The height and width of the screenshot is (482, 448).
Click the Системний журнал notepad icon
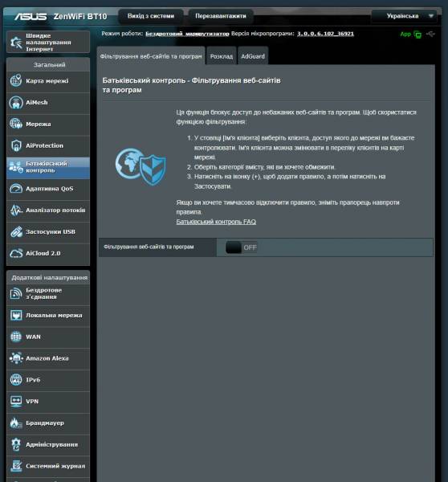coord(16,466)
